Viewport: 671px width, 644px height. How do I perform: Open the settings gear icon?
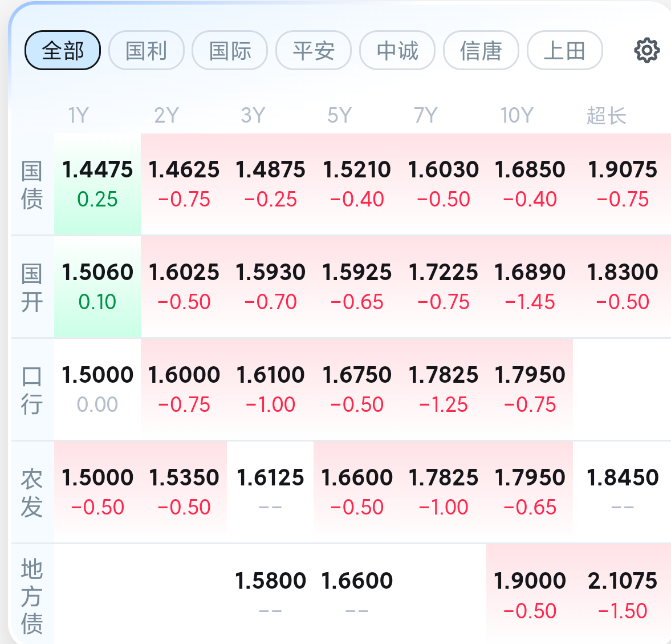click(x=646, y=50)
